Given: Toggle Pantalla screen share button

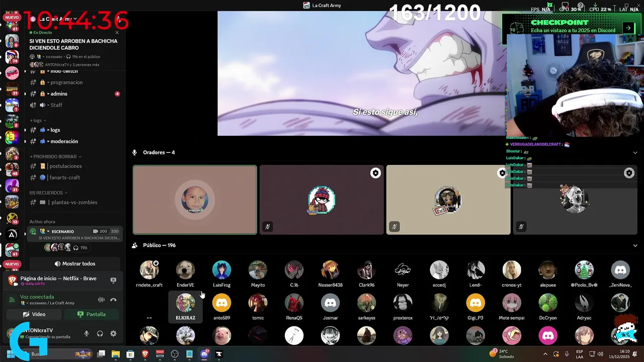Looking at the screenshot, I should (92, 314).
